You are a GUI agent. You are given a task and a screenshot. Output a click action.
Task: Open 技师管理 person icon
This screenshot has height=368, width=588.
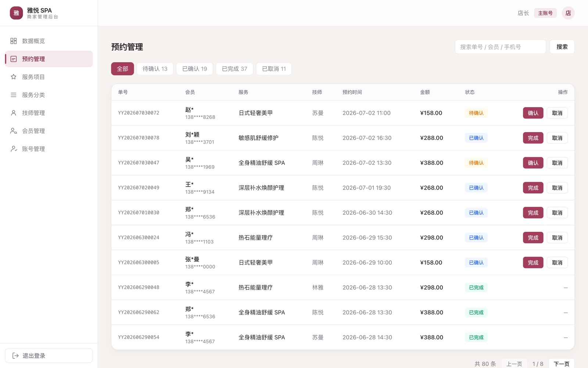(14, 113)
